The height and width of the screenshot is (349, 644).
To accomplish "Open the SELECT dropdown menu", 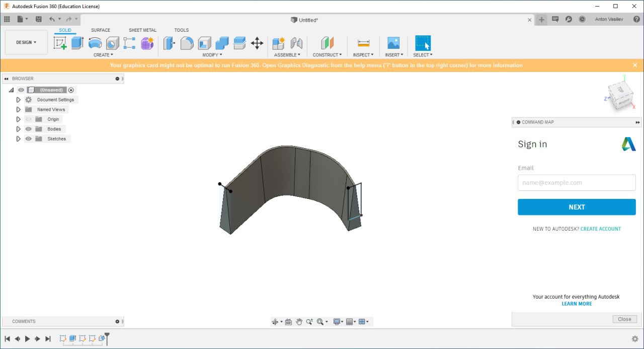I will coord(423,55).
